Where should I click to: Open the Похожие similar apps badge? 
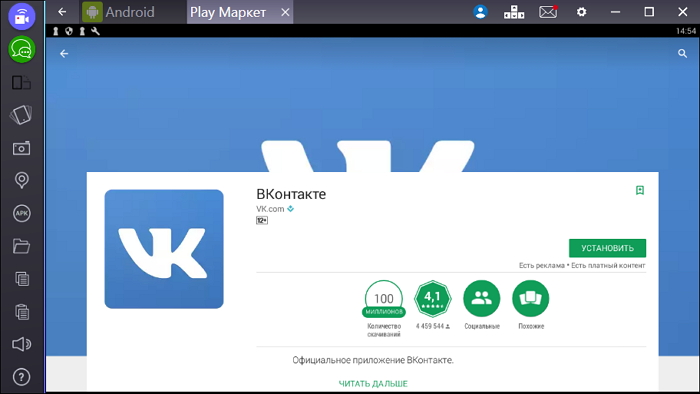531,299
